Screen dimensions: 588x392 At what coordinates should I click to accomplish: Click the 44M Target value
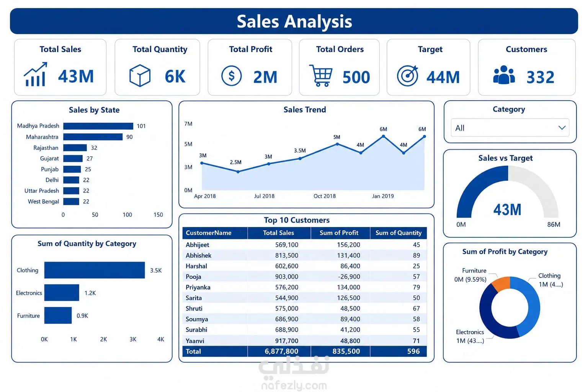coord(443,77)
